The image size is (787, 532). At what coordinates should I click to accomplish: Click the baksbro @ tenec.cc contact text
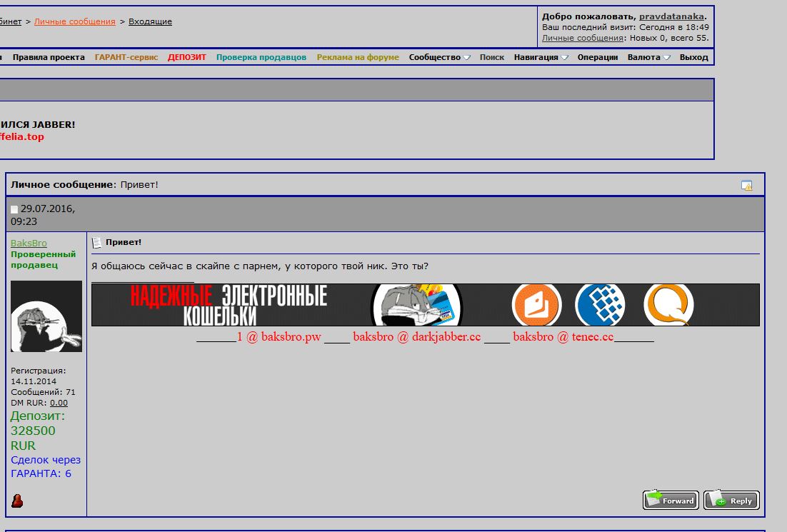tap(563, 337)
